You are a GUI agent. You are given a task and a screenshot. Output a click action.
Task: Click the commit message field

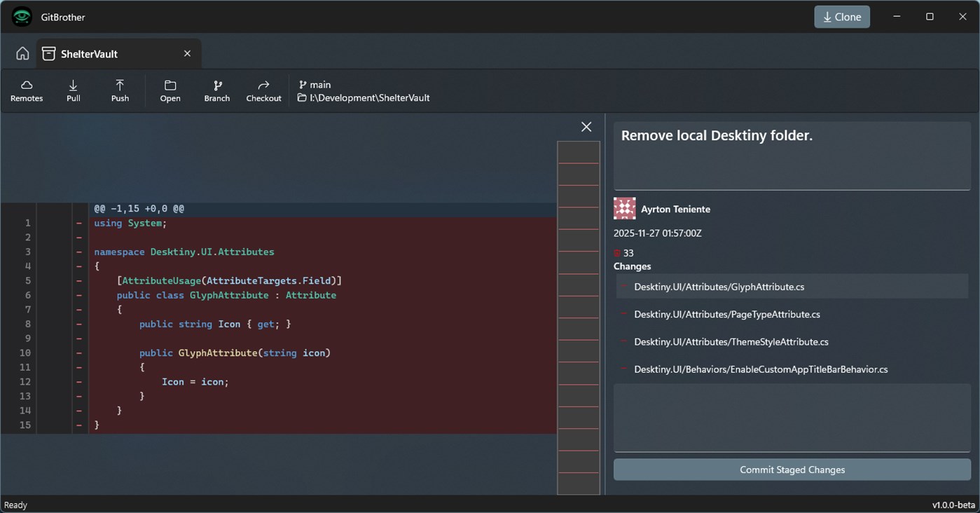792,156
